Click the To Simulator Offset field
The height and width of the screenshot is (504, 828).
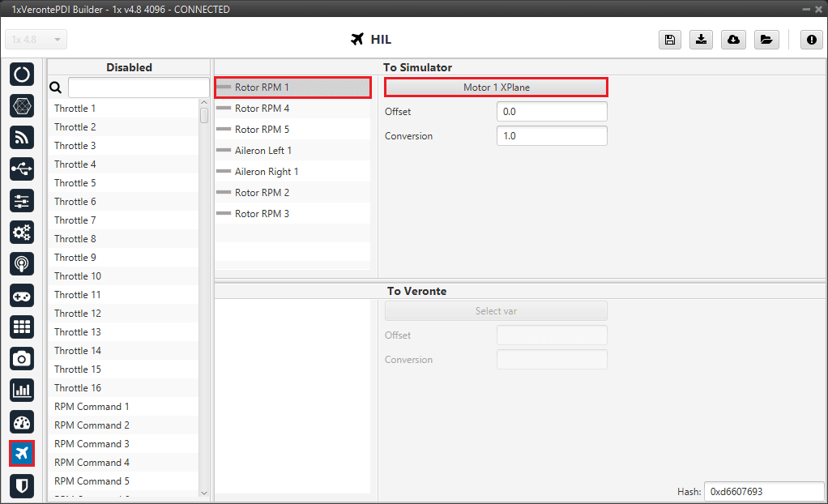pos(551,112)
